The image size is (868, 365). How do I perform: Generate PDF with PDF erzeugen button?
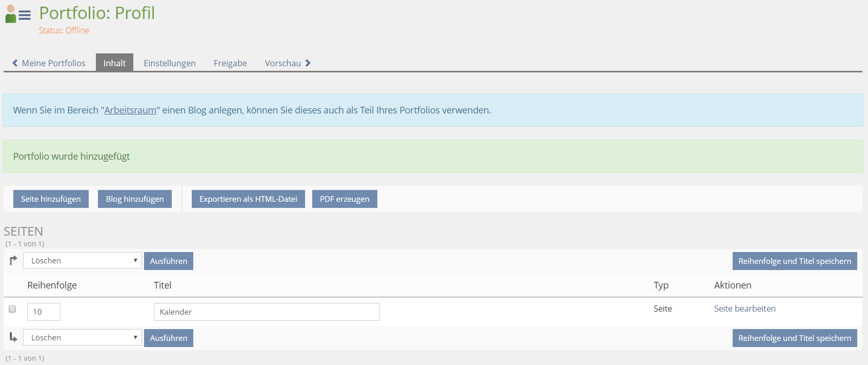(345, 199)
